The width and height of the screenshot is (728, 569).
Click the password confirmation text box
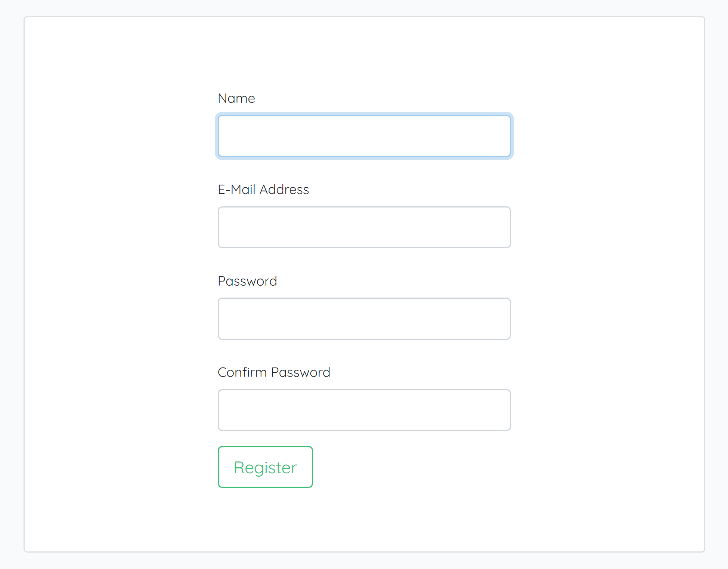(364, 410)
